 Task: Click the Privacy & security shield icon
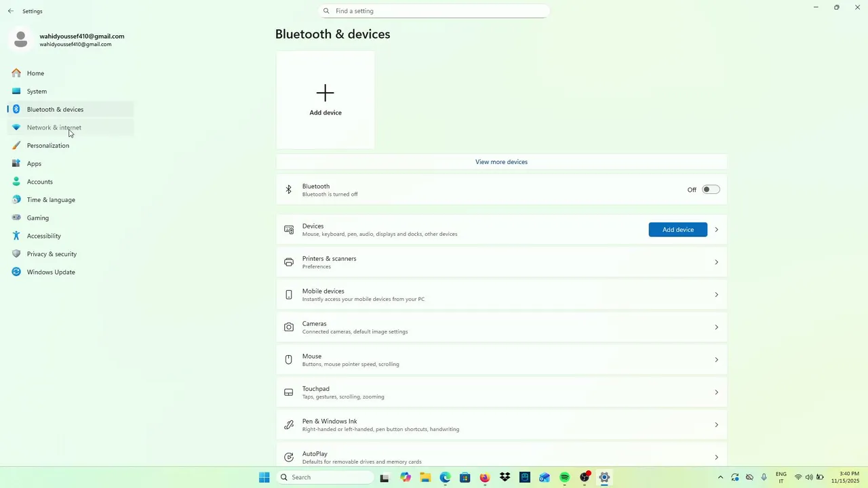click(x=16, y=253)
